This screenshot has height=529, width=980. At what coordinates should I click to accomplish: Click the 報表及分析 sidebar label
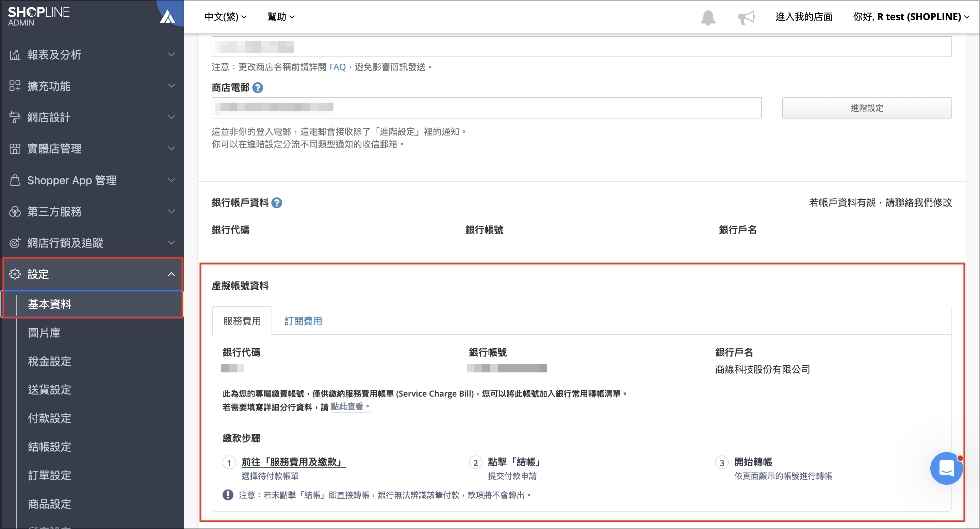coord(54,54)
